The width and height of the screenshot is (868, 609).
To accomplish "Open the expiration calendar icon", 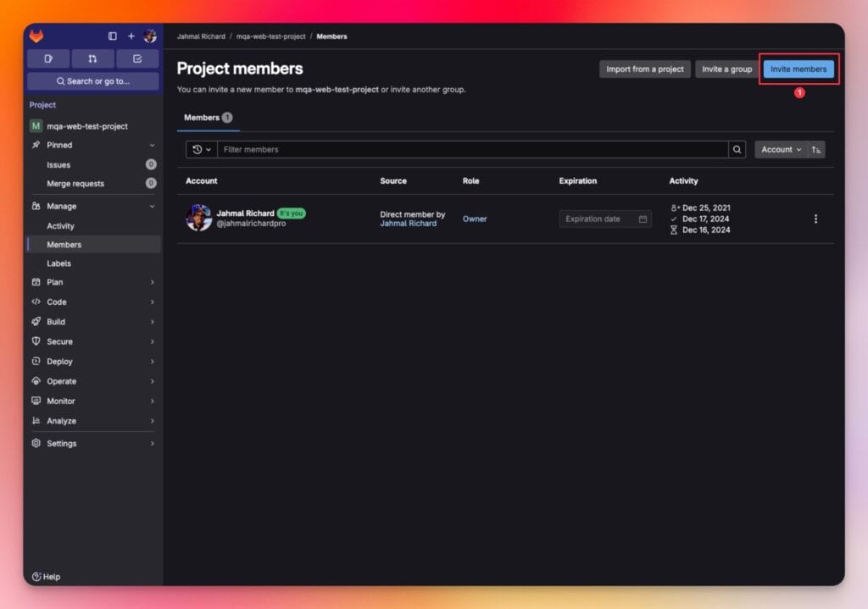I will click(x=643, y=219).
